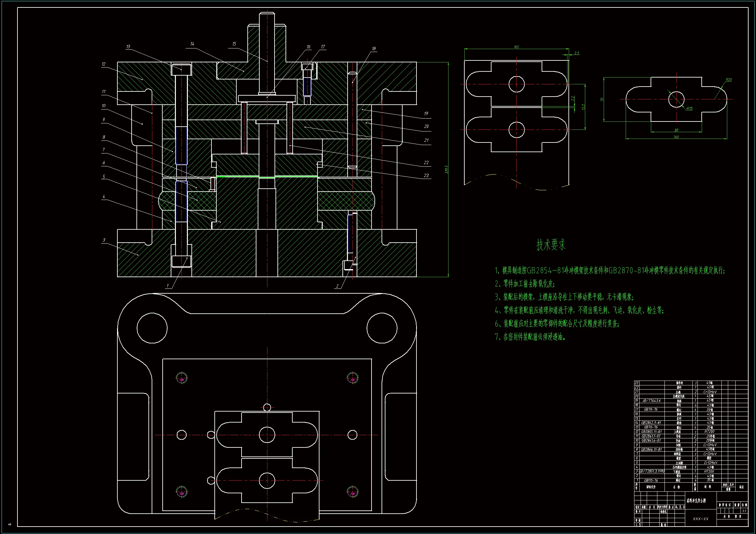Click top-left guide post circle in plan view
Screen dimensions: 756x534
click(x=152, y=328)
